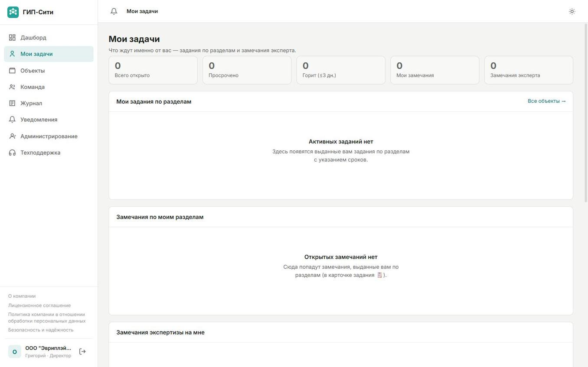Click the Мои задачи person icon
Screen dimensions: 588x367
click(12, 54)
